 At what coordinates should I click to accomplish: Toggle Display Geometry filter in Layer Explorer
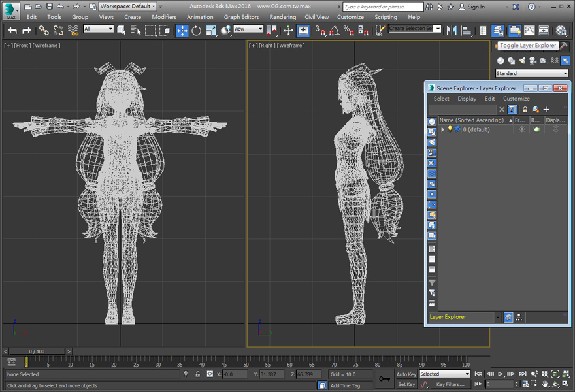432,122
